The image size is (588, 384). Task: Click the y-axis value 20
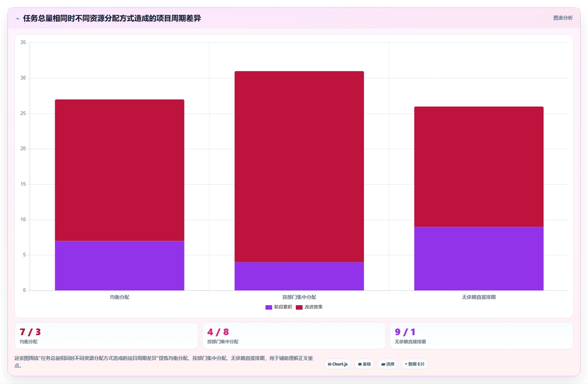(x=23, y=149)
